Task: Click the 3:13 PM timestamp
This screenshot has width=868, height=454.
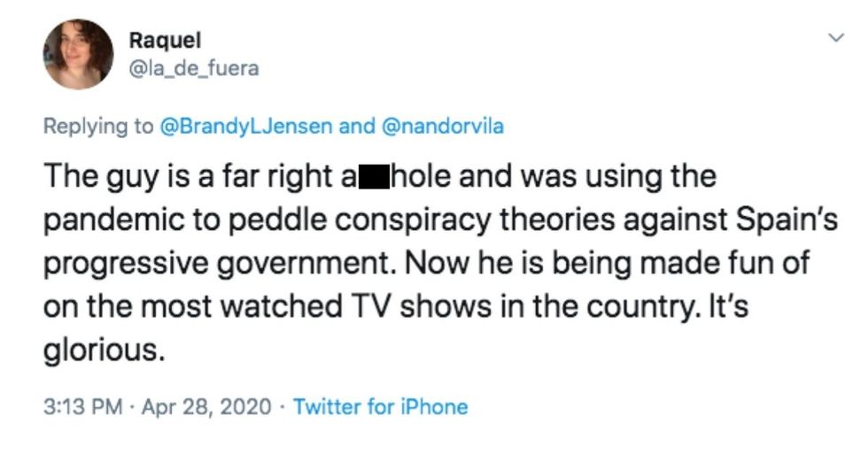Action: (x=82, y=407)
